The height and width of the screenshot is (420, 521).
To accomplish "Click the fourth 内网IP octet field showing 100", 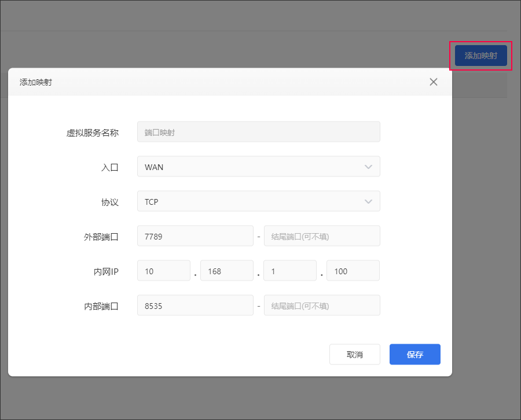I will [x=353, y=271].
